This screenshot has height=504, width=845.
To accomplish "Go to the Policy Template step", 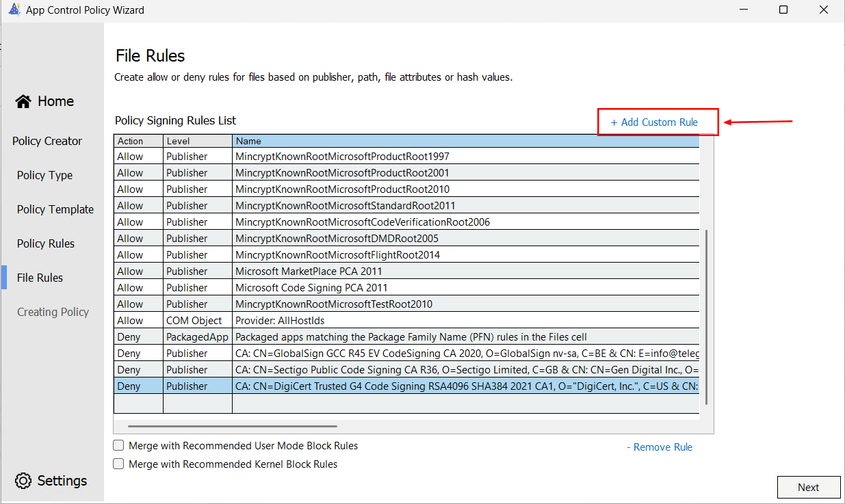I will [x=55, y=209].
